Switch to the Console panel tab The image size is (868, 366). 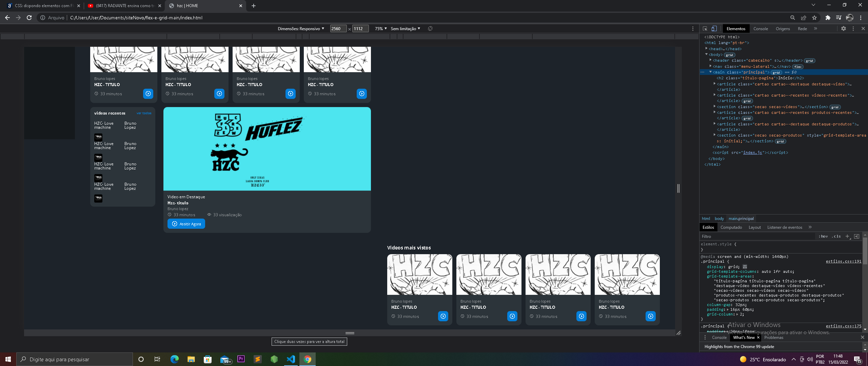click(761, 29)
